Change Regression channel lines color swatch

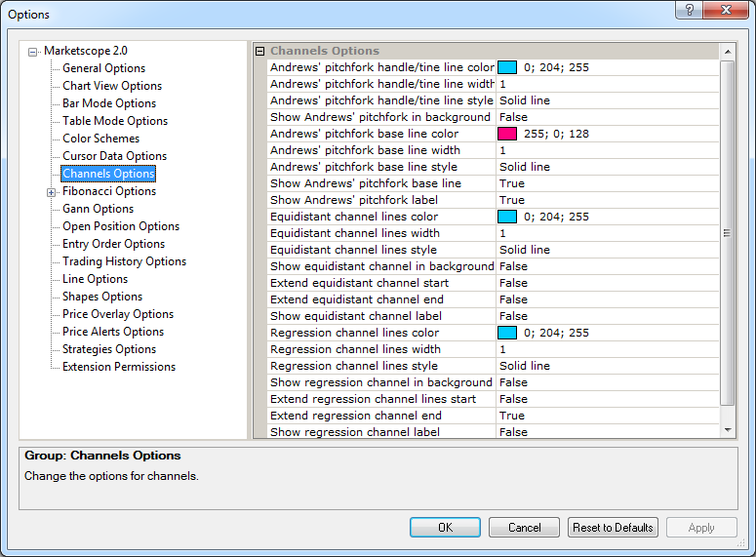(506, 333)
